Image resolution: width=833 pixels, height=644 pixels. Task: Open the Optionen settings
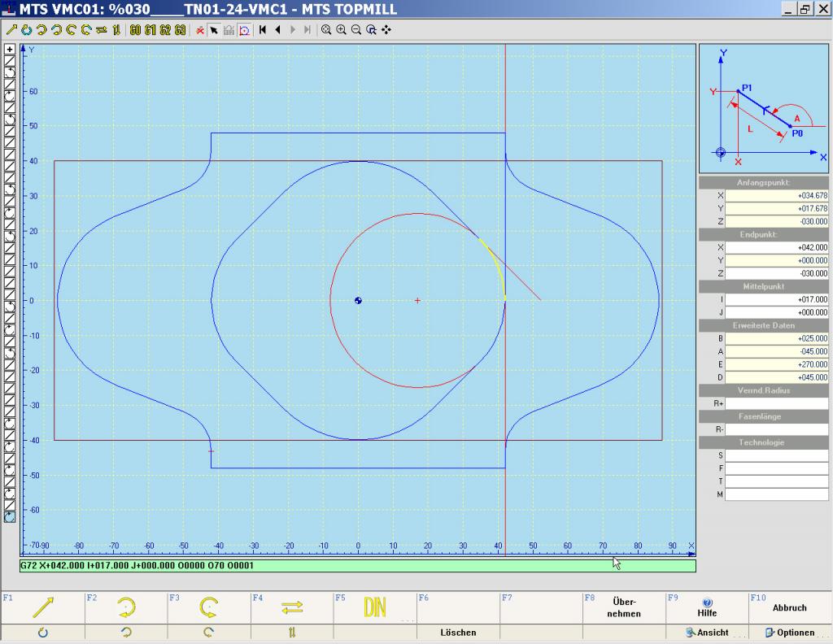790,633
